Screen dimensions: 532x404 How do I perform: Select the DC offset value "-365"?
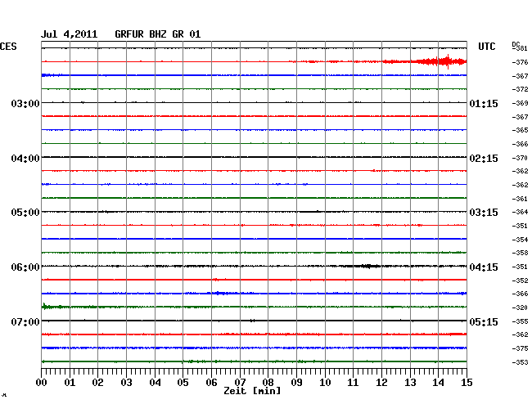tap(521, 130)
